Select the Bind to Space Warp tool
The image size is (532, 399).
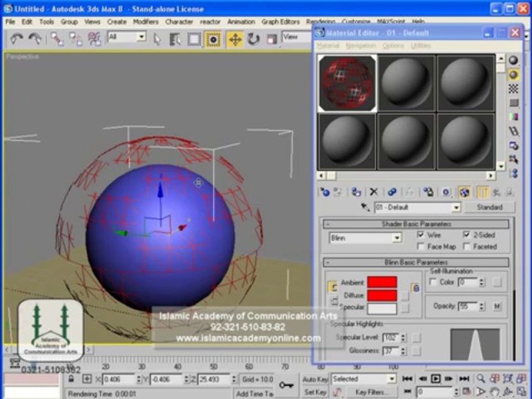click(94, 39)
